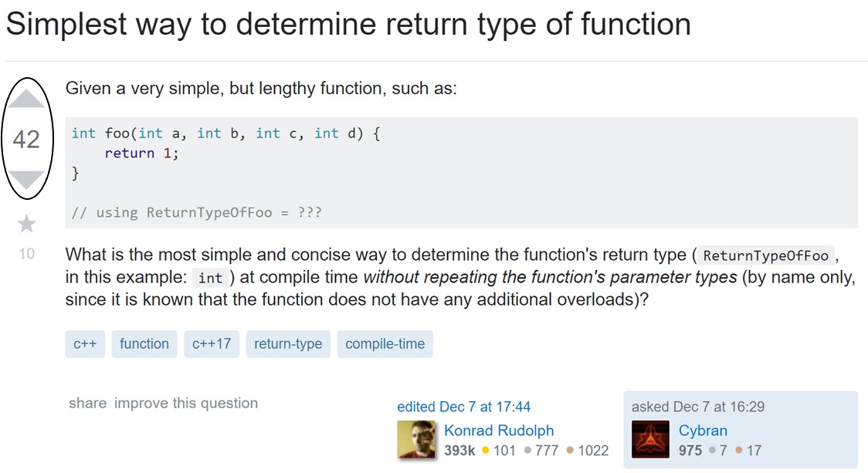The height and width of the screenshot is (473, 868).
Task: Open Konrad Rudolph's avatar image
Action: (418, 439)
